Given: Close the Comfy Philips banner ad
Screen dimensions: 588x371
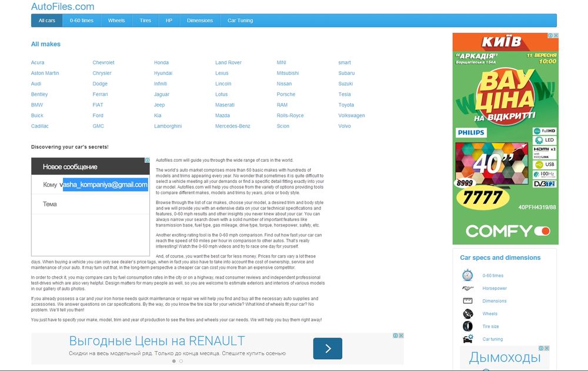Looking at the screenshot, I should point(556,36).
